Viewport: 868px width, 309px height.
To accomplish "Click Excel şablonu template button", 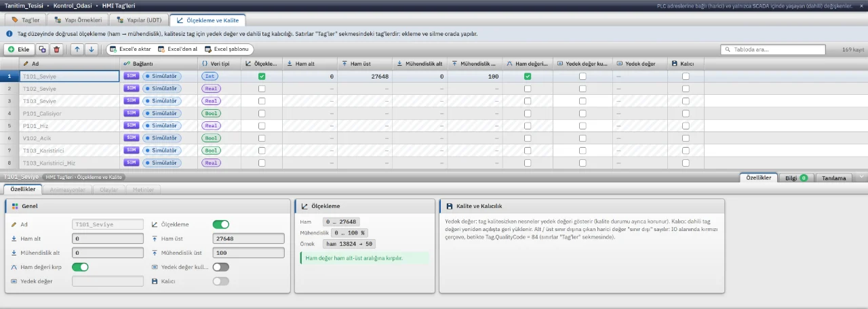I will point(228,49).
